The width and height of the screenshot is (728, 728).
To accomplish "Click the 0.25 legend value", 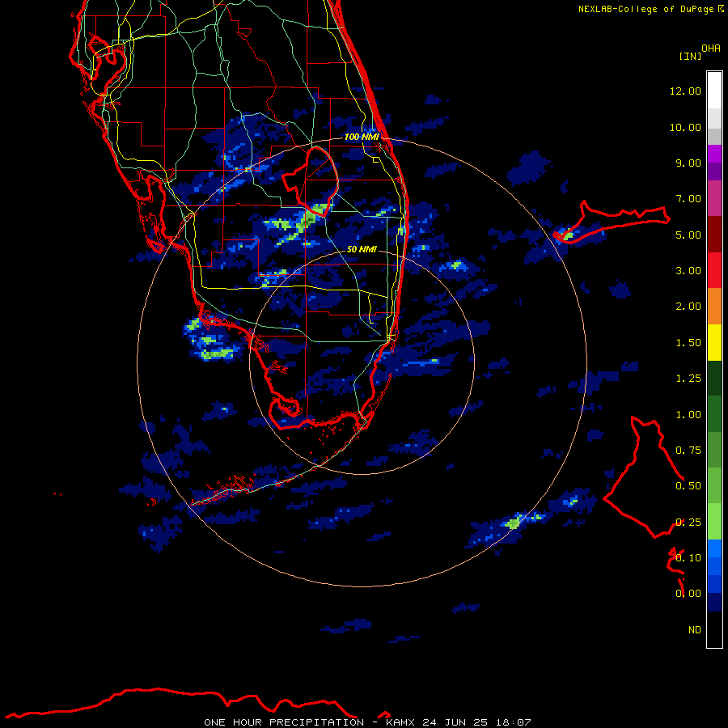I will coord(688,523).
